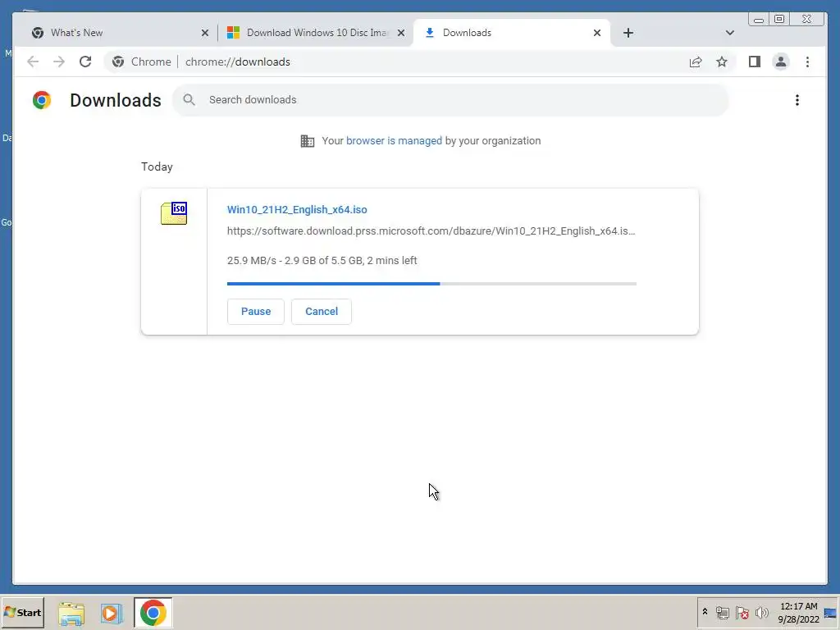This screenshot has width=840, height=630.
Task: Cancel the ISO download
Action: click(322, 311)
